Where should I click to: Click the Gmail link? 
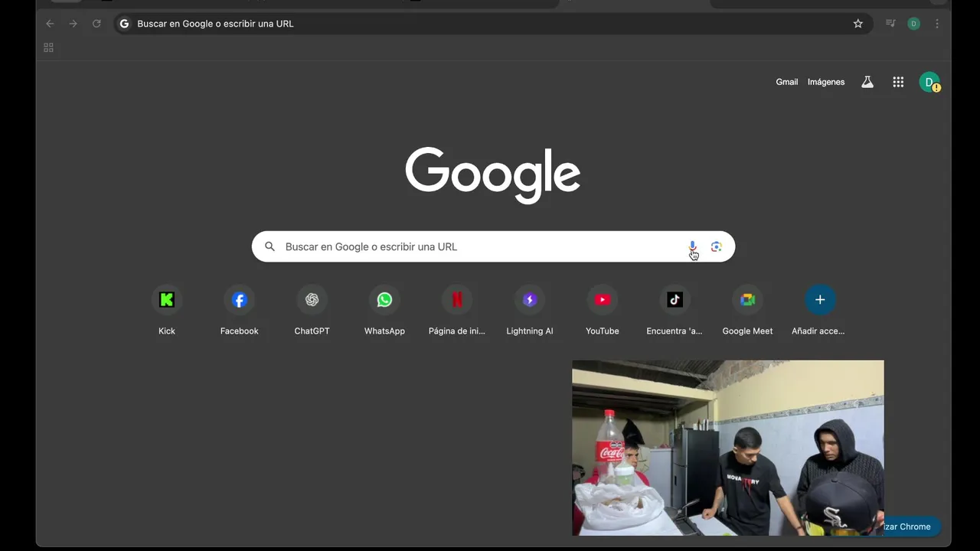[x=786, y=82]
